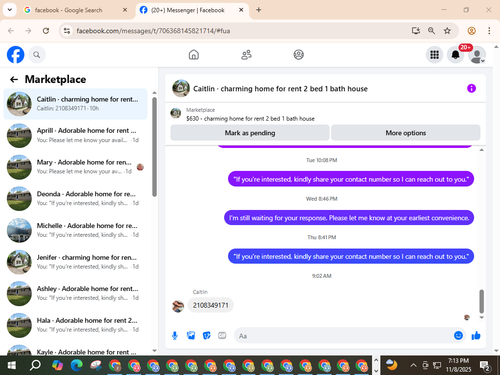Open the Friends icon in top navigation
The height and width of the screenshot is (375, 500).
tap(246, 55)
